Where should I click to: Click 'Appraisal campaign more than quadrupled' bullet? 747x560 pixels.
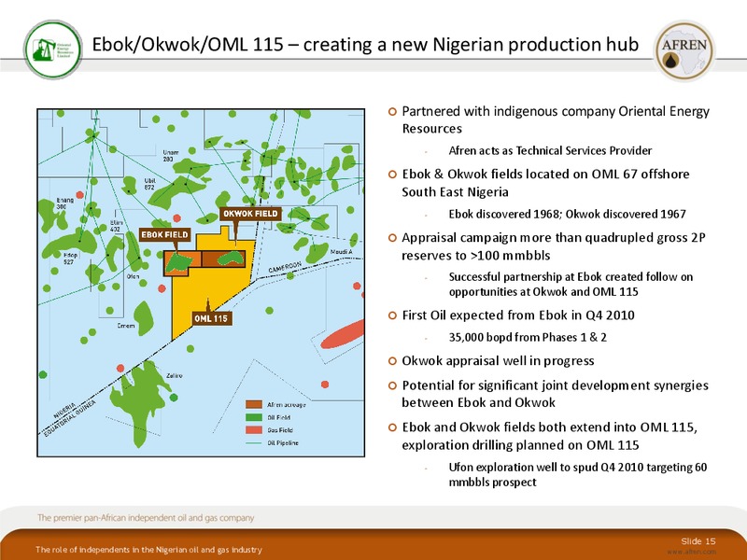554,246
